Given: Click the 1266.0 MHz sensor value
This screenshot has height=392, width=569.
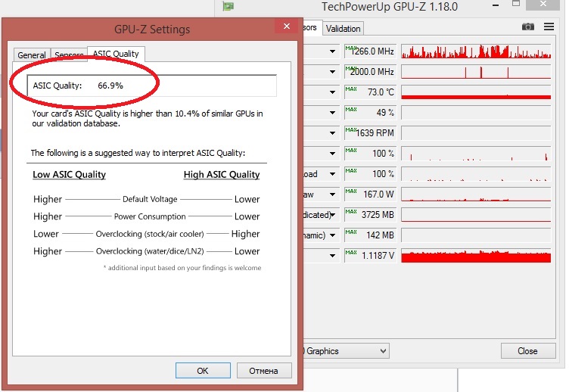Looking at the screenshot, I should point(370,51).
